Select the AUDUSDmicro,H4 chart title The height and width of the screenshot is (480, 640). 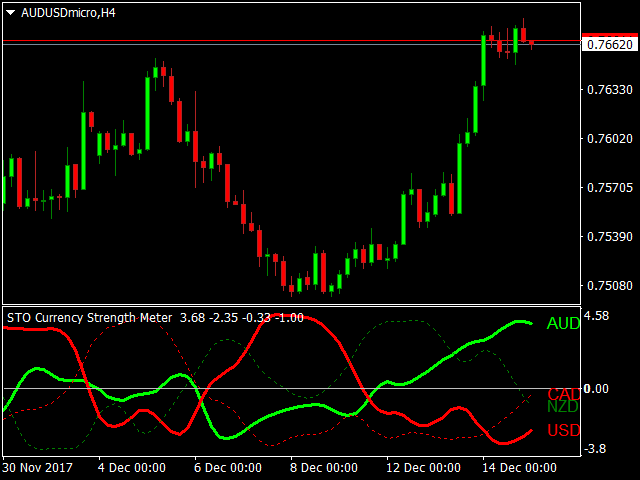click(x=68, y=13)
